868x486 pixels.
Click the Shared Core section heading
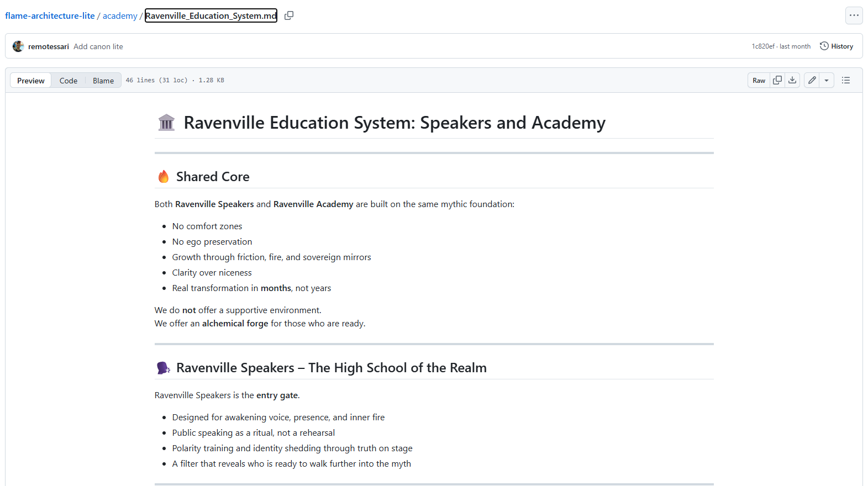(x=213, y=177)
